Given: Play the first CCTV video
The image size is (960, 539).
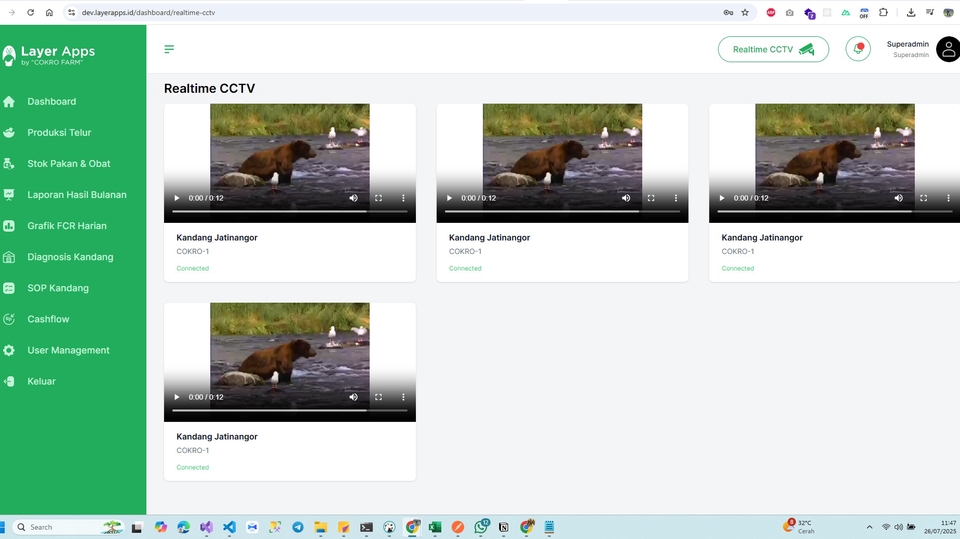Looking at the screenshot, I should click(178, 198).
